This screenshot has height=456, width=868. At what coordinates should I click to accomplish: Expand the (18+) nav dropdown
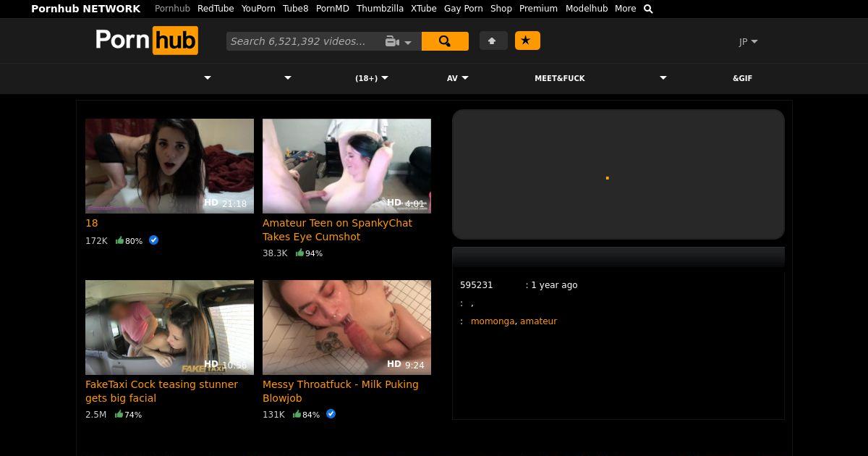coord(371,78)
